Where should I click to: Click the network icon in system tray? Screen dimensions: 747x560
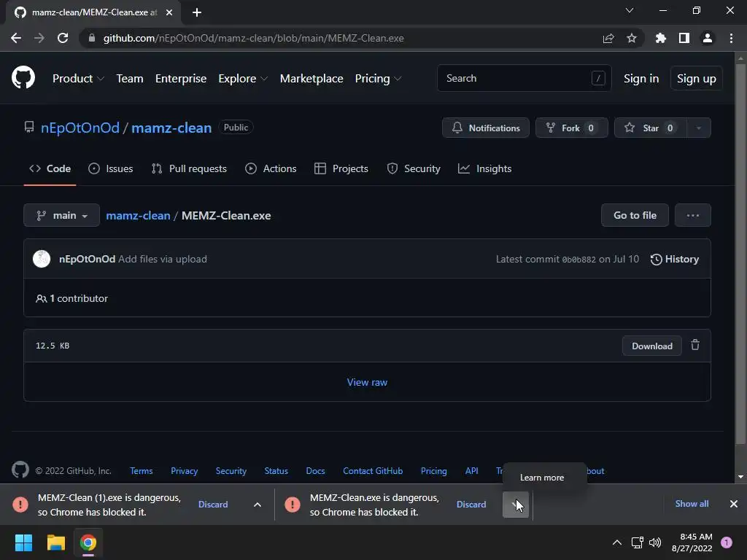pos(637,542)
